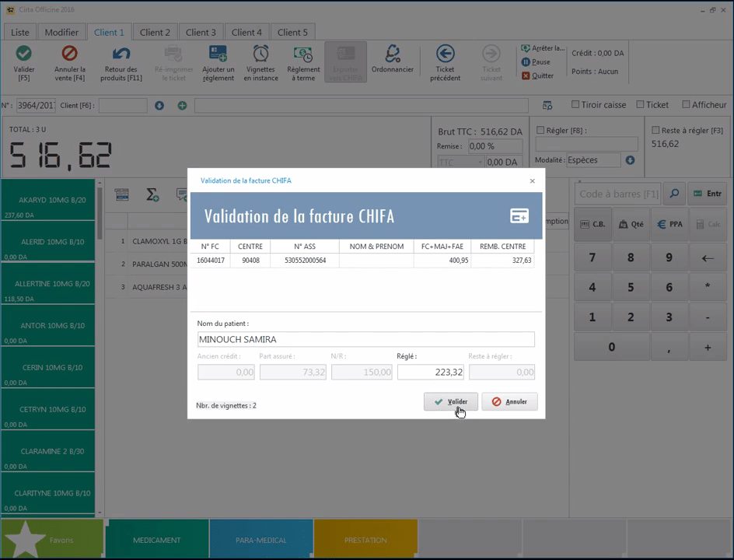Switch to the Client 4 tab

[246, 33]
